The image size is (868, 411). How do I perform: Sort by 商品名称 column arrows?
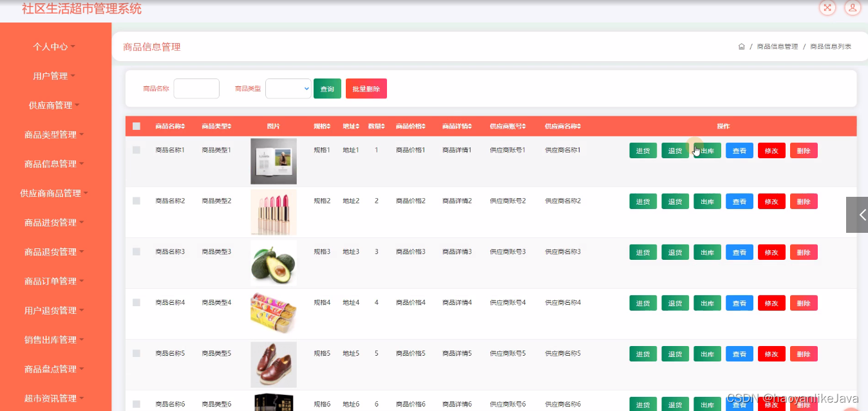click(184, 127)
